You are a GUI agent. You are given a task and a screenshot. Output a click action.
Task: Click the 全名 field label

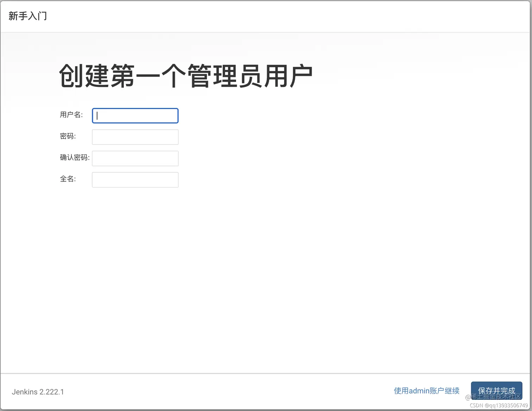point(68,179)
